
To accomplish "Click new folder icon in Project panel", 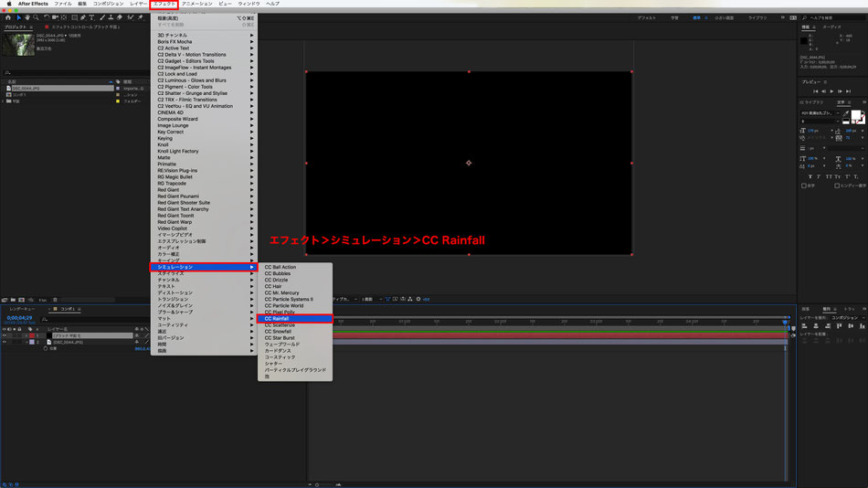I will click(13, 300).
